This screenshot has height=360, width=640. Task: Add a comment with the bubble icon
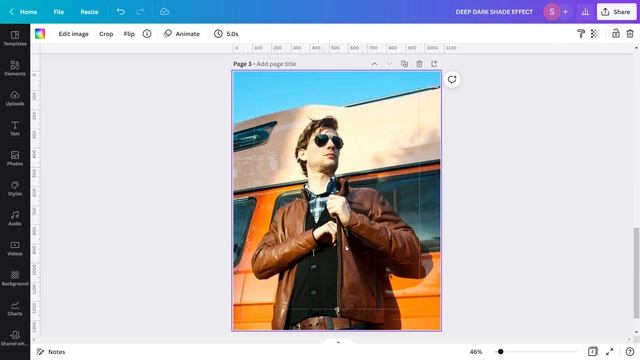pos(452,80)
